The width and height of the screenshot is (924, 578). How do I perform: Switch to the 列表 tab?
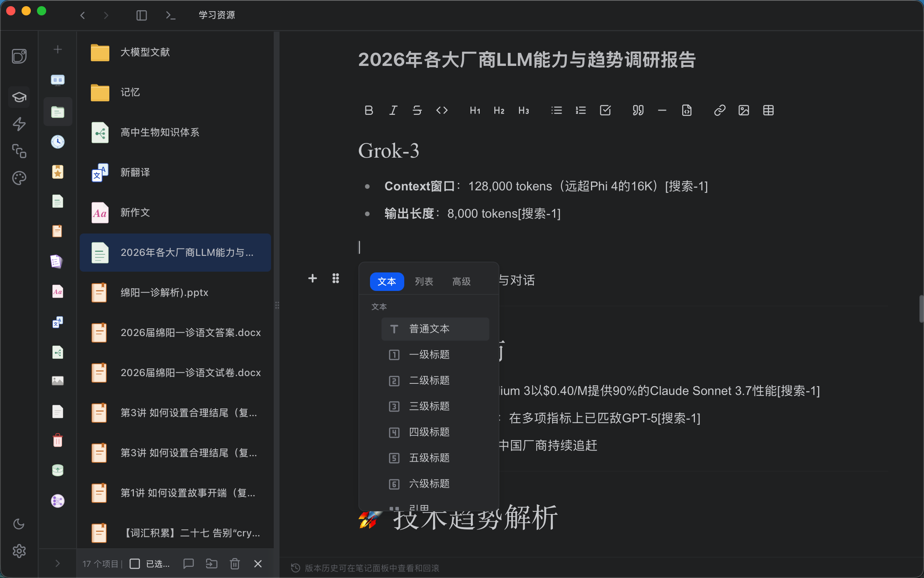pos(424,282)
